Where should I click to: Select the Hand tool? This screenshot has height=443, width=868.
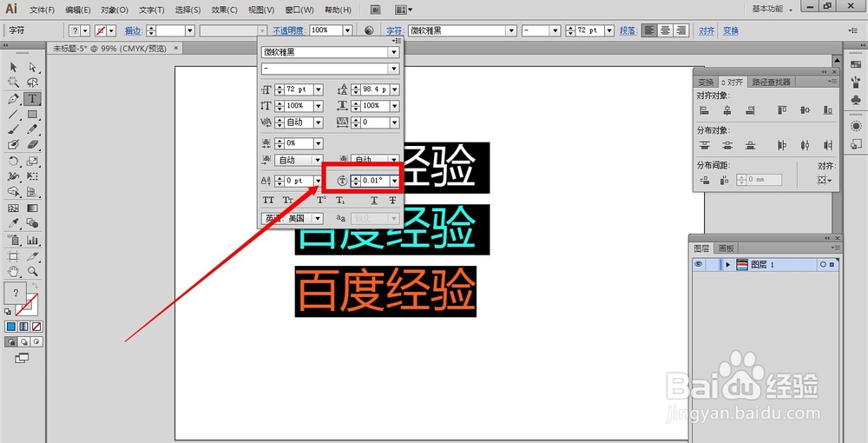(13, 271)
